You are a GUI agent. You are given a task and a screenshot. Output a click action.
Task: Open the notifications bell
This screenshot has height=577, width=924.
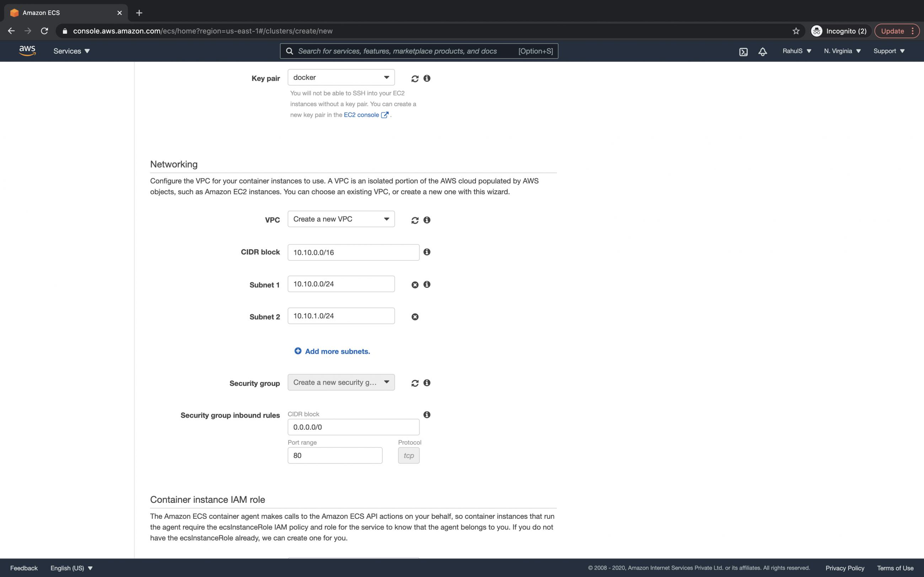pyautogui.click(x=762, y=51)
